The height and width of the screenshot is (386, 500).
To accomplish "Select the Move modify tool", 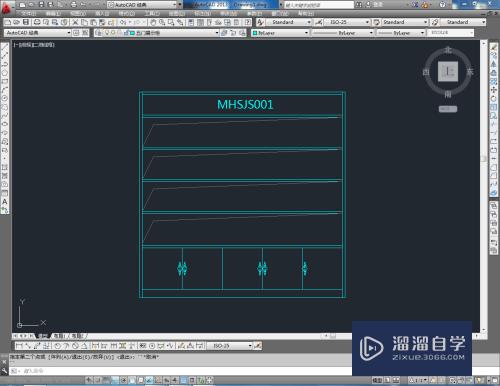I will click(x=494, y=90).
